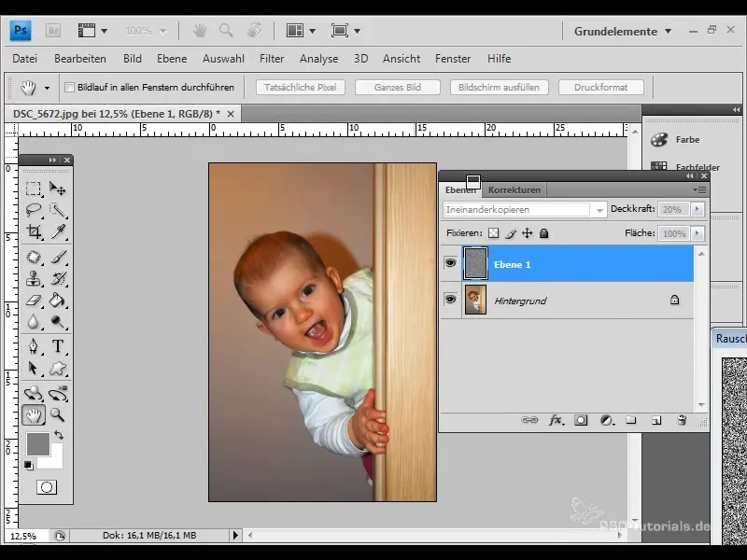The image size is (747, 560).
Task: Launch Adobe Bridge from application bar
Action: tap(53, 31)
